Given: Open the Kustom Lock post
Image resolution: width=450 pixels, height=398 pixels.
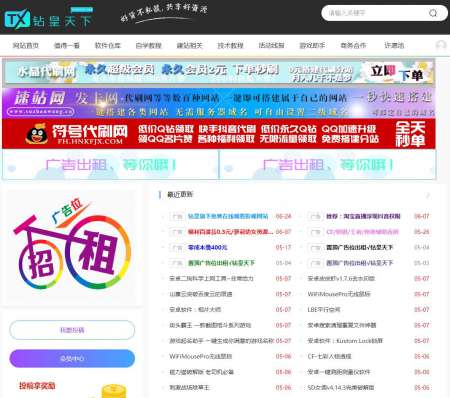Looking at the screenshot, I should click(345, 341).
